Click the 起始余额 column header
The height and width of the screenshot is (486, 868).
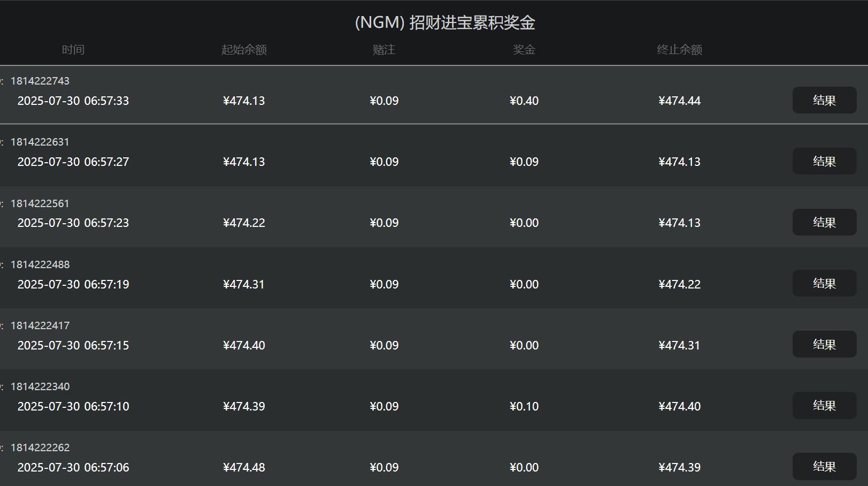click(244, 50)
